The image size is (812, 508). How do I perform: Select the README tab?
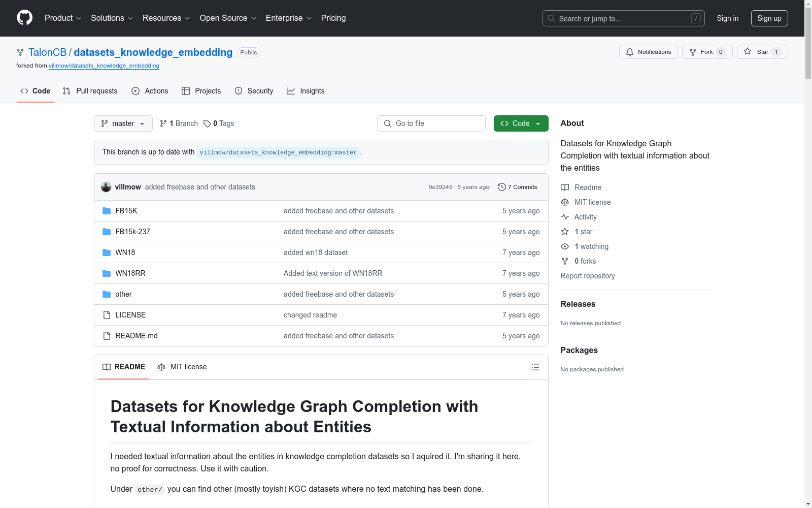[x=124, y=367]
